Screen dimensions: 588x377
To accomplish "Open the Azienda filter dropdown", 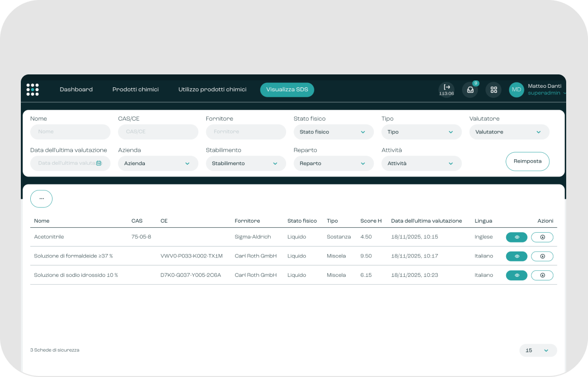I will pyautogui.click(x=158, y=164).
